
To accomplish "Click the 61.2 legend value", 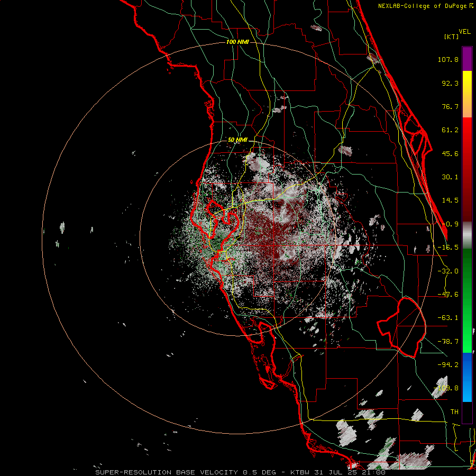I will coord(450,130).
